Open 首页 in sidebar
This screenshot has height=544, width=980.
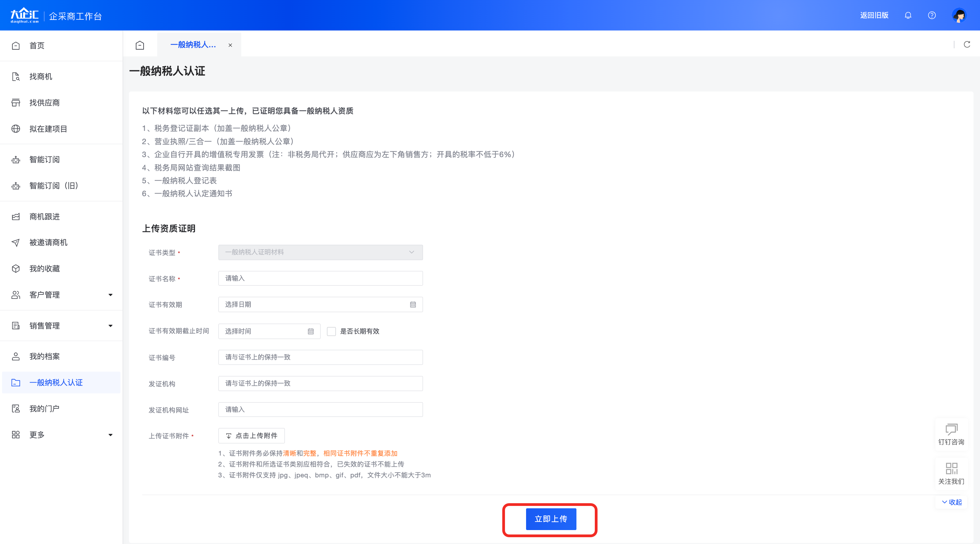pyautogui.click(x=61, y=46)
